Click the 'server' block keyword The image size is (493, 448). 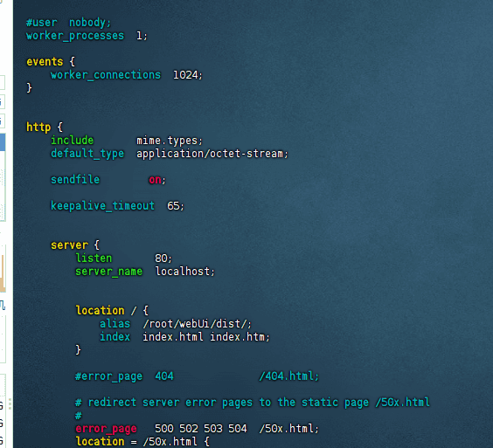click(69, 245)
